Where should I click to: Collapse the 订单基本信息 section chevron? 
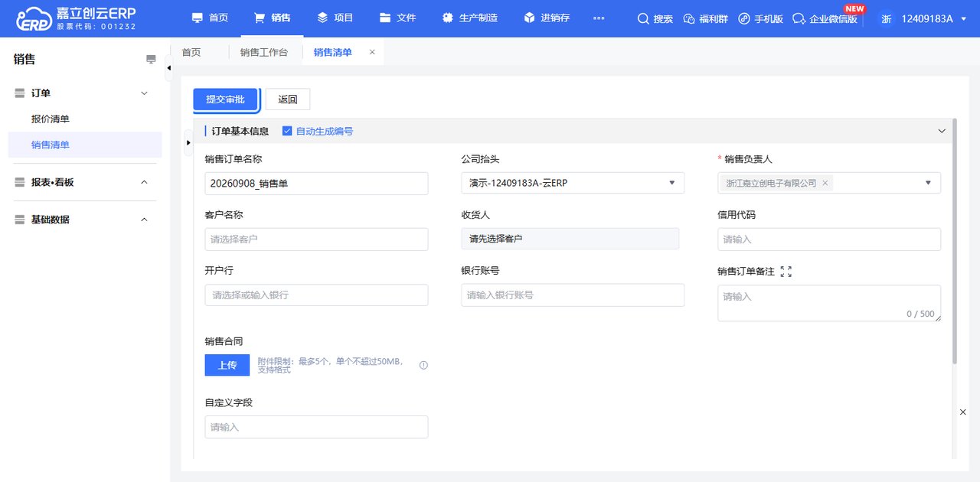tap(942, 131)
